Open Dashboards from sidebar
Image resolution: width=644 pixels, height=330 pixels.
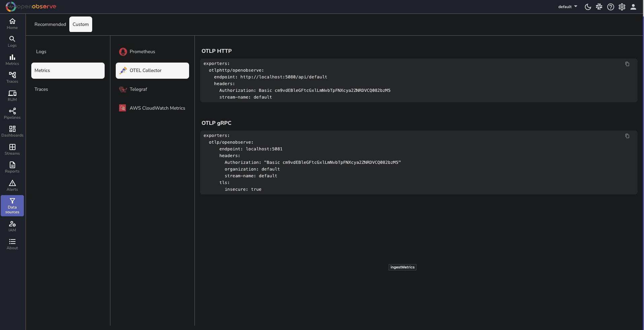click(x=12, y=131)
